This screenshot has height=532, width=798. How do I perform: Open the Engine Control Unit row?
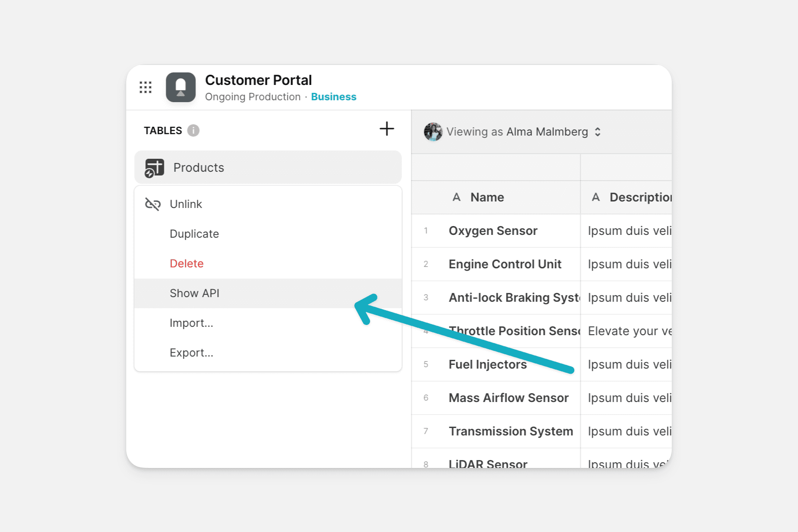(505, 265)
